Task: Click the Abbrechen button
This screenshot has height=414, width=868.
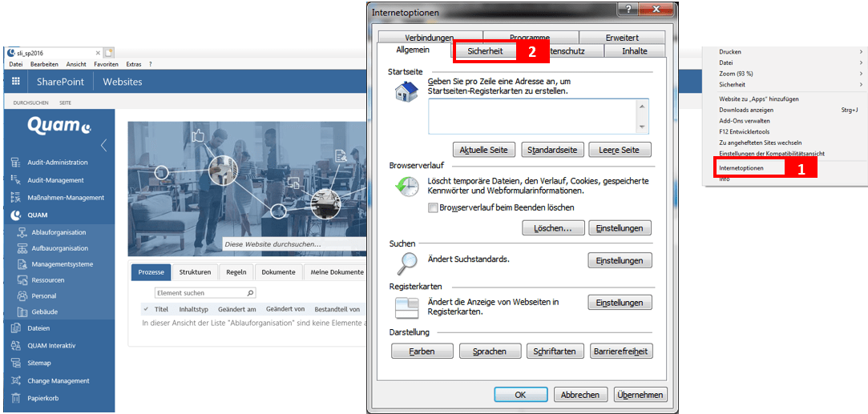Action: pyautogui.click(x=580, y=395)
